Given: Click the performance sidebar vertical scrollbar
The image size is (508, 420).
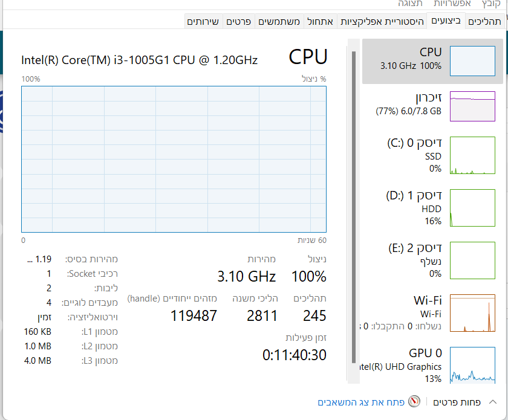Looking at the screenshot, I should click(354, 205).
